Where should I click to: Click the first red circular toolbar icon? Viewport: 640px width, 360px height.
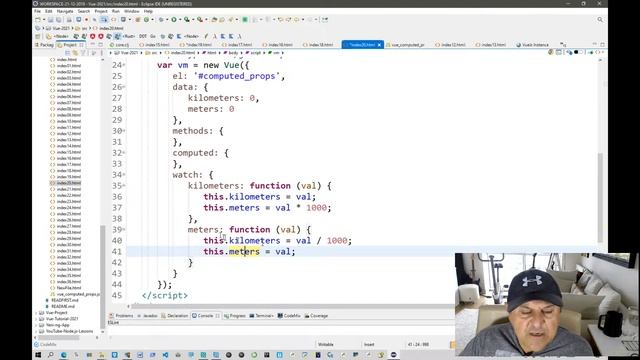[x=93, y=36]
